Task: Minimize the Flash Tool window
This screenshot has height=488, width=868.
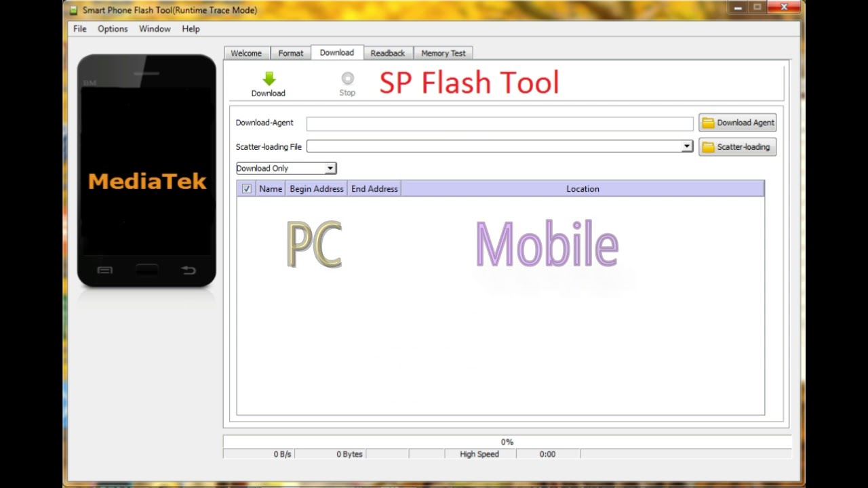Action: (738, 7)
